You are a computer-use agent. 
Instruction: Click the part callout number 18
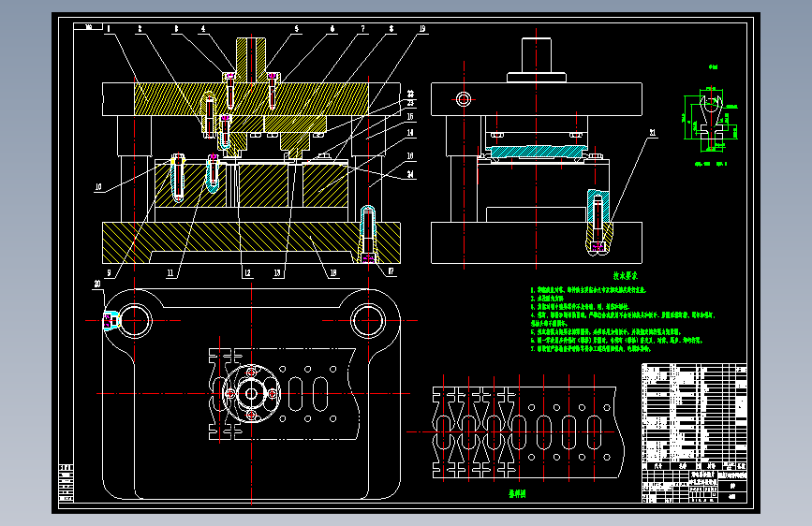click(333, 273)
